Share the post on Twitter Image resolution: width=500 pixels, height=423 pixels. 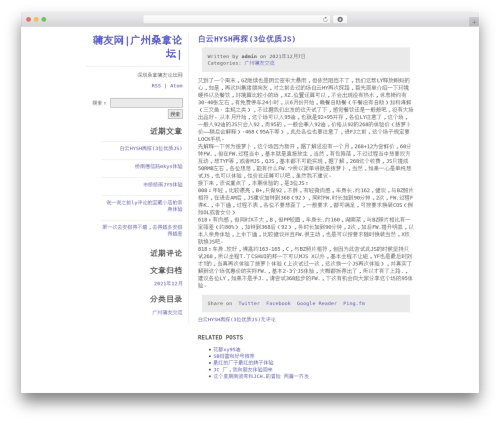coord(249,303)
